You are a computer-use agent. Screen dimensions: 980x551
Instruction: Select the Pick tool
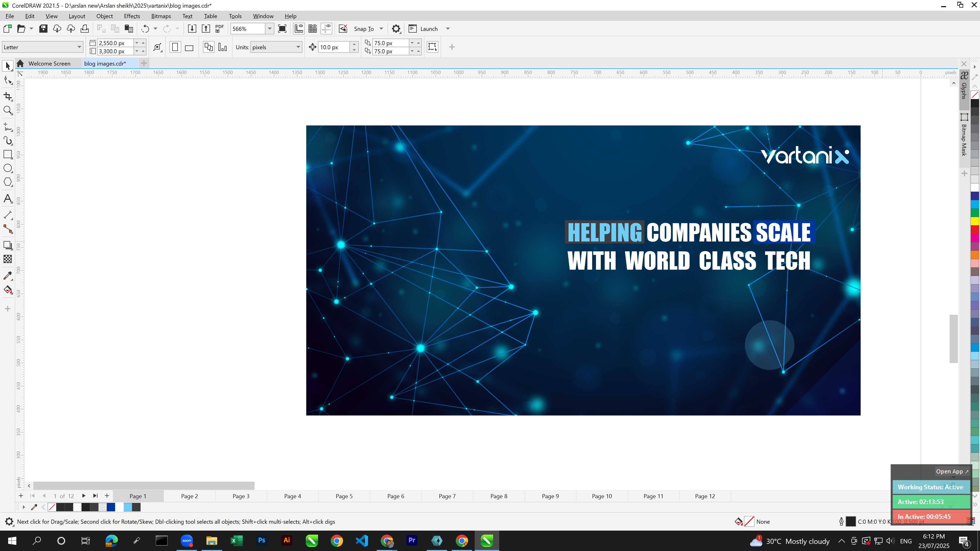pos(8,66)
